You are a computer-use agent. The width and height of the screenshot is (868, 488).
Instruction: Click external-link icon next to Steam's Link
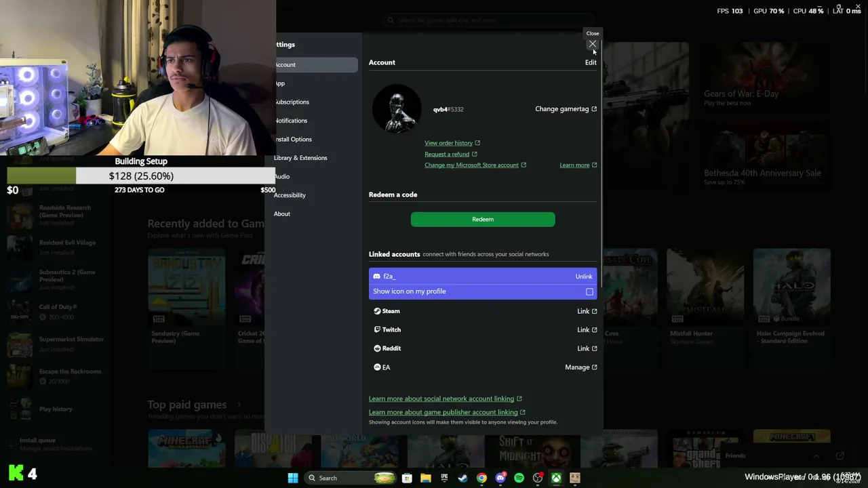pos(594,311)
